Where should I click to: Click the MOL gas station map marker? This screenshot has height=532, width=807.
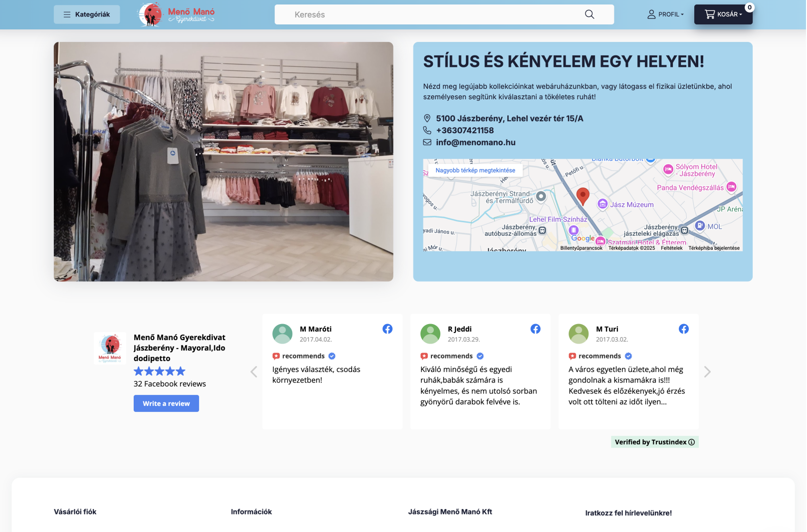click(700, 226)
